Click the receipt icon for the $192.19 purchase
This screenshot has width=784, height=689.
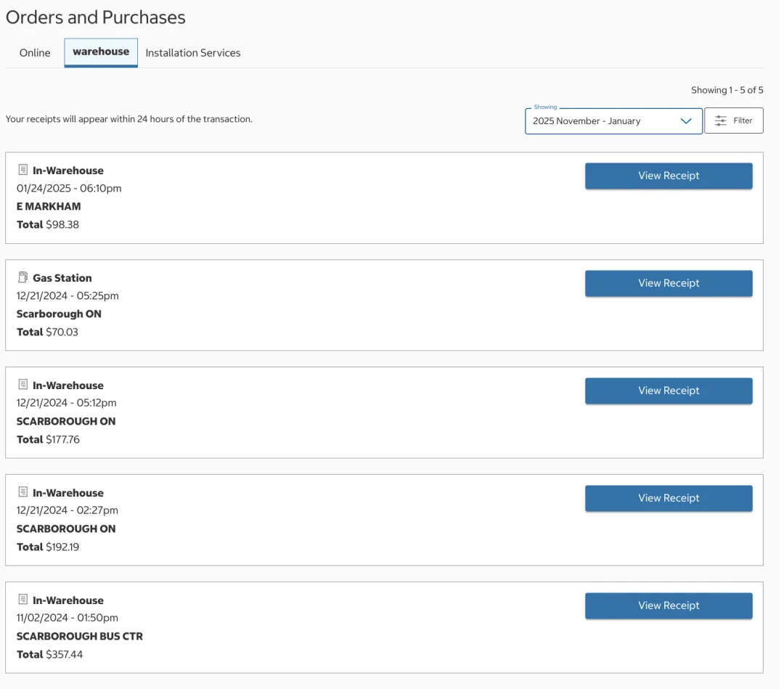tap(23, 492)
